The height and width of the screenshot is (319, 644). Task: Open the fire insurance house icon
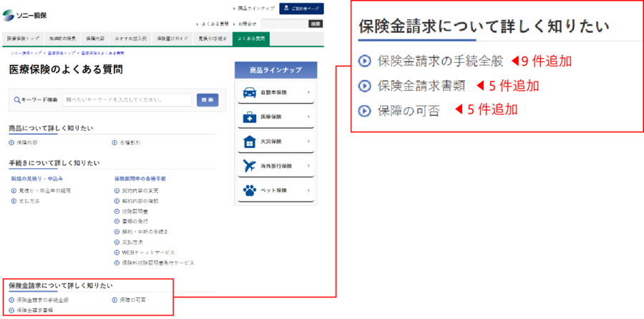249,142
